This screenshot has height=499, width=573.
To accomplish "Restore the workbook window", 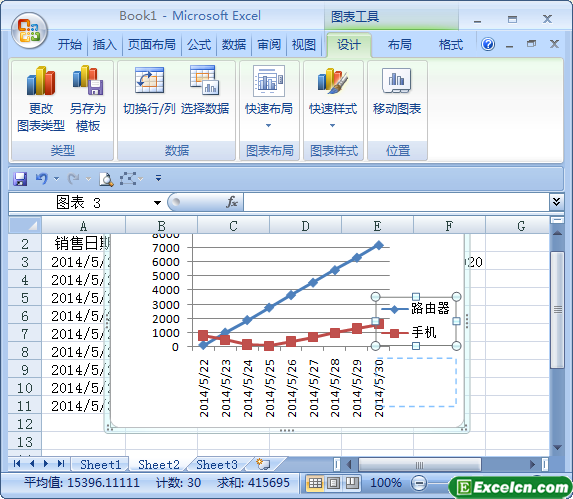I will point(531,44).
